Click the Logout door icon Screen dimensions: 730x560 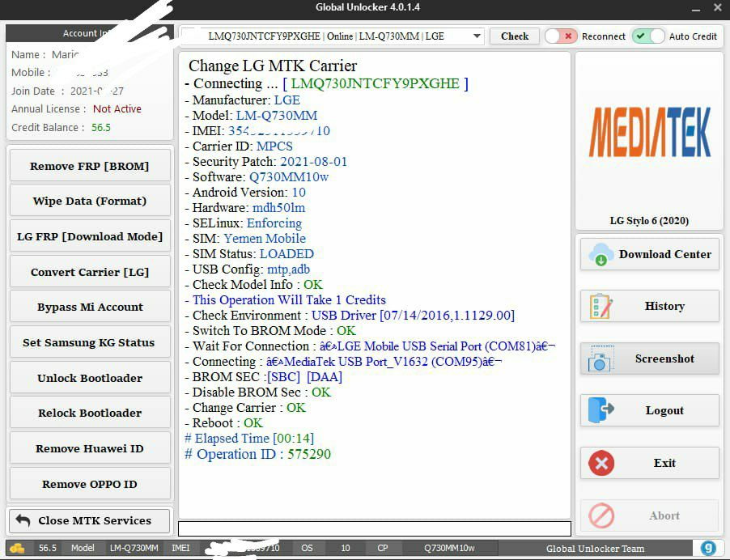[x=601, y=410]
